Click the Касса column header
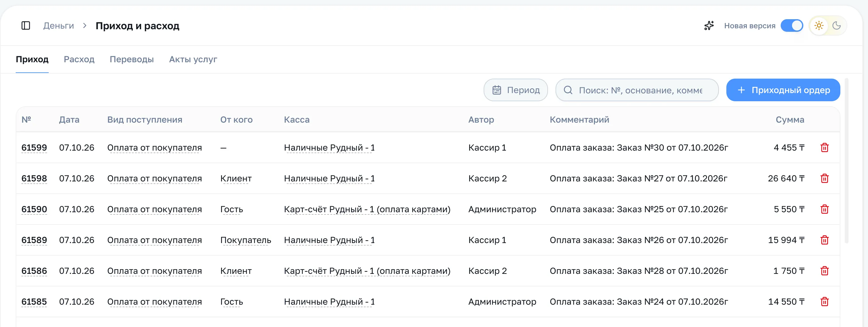This screenshot has height=327, width=868. pyautogui.click(x=296, y=119)
